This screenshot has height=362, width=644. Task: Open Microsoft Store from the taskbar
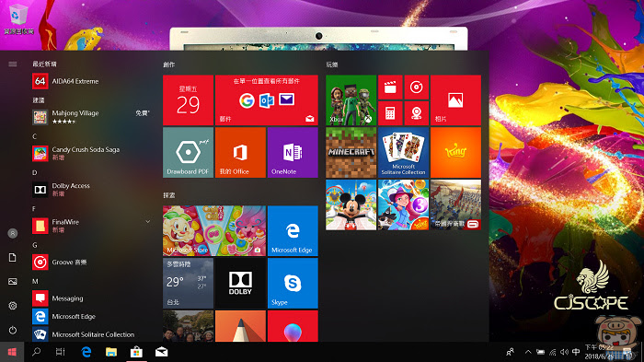136,352
